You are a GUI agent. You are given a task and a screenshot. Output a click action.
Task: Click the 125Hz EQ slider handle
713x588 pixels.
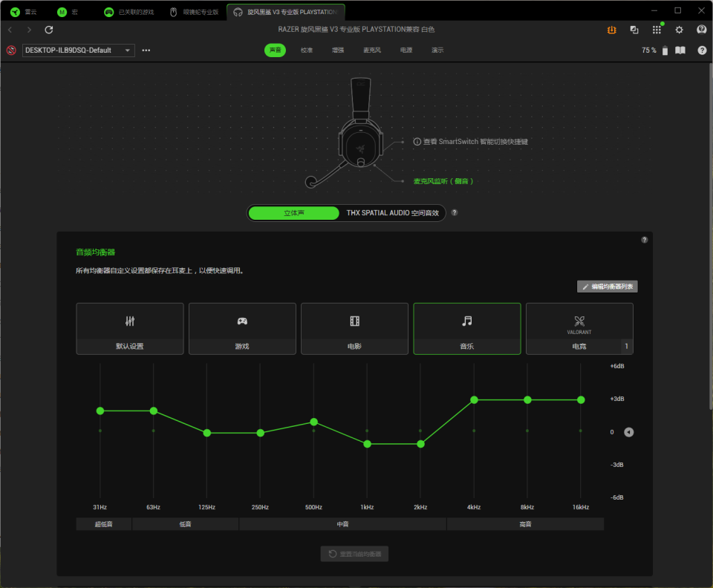(x=207, y=433)
